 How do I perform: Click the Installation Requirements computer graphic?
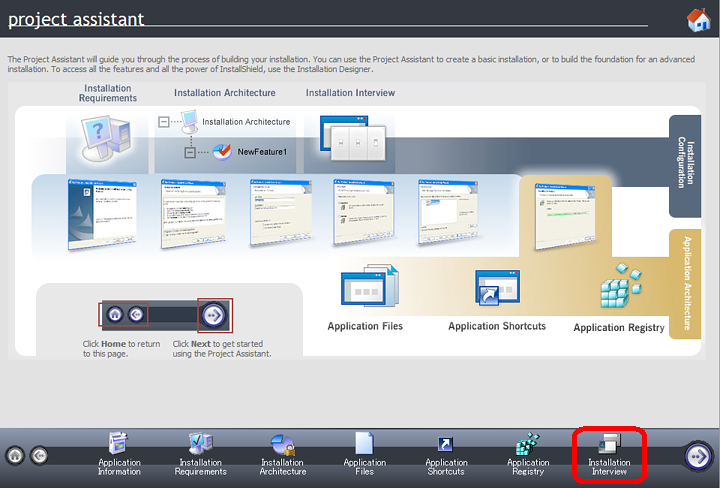coord(108,137)
